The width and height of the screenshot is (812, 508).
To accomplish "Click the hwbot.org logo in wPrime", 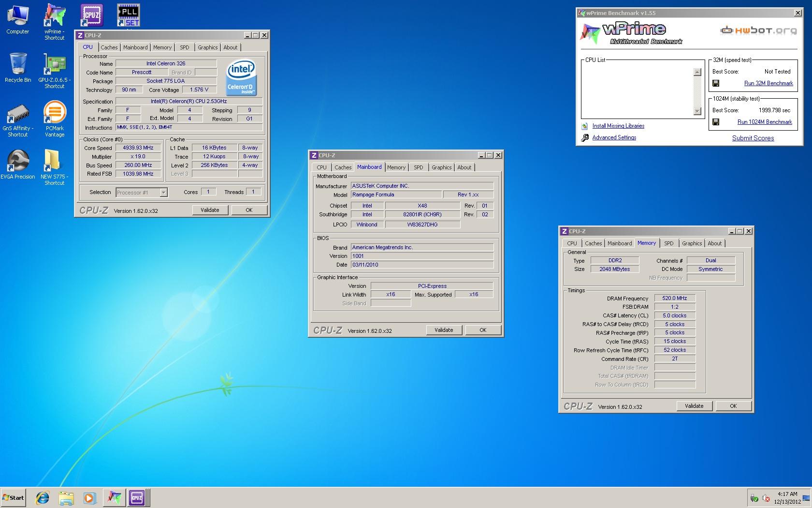I will pos(758,30).
